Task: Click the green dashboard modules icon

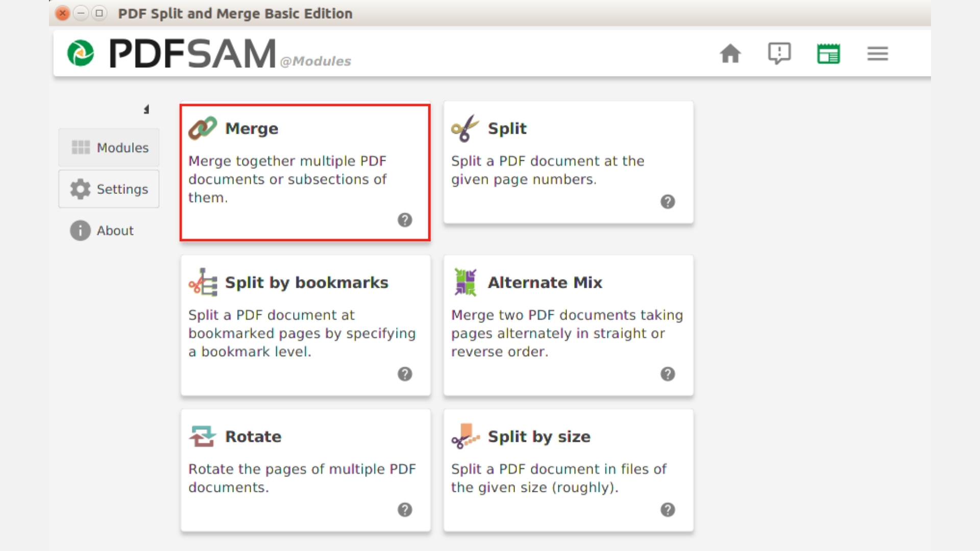Action: 828,54
